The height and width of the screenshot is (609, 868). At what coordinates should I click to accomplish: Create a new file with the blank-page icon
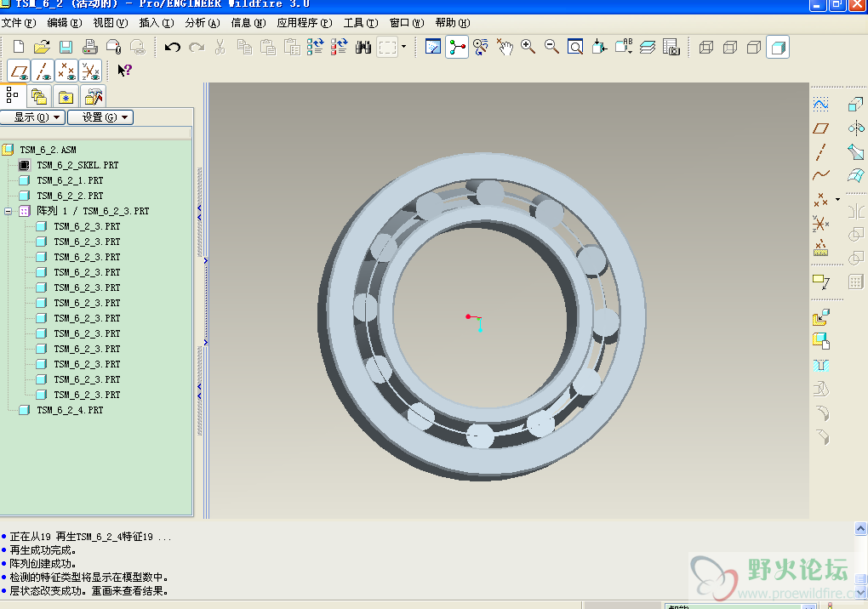[x=18, y=47]
